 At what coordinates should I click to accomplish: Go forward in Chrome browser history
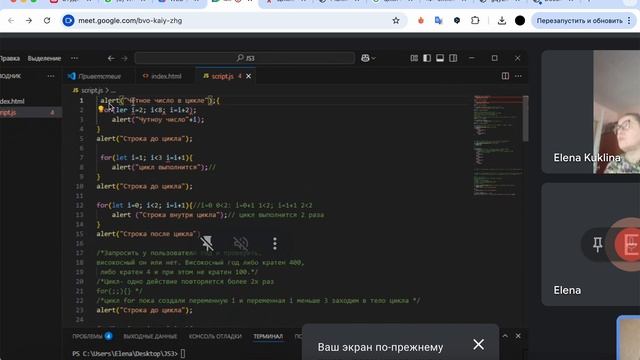click(29, 20)
